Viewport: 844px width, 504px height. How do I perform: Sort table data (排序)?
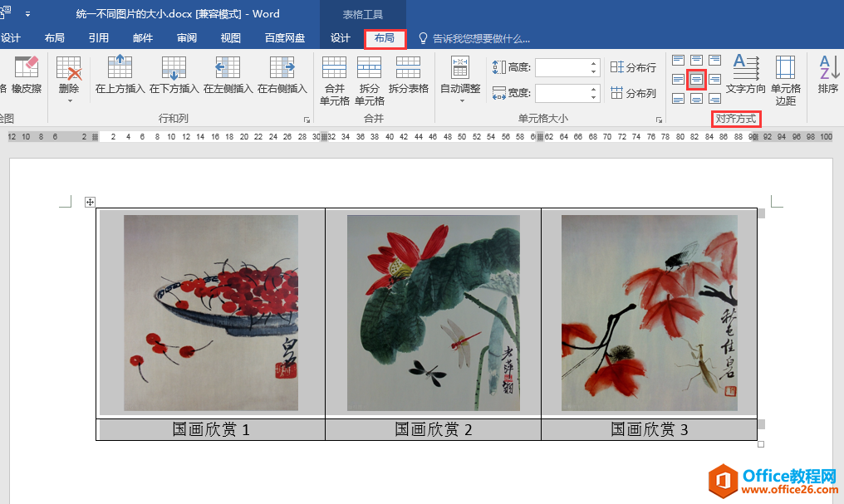point(828,75)
